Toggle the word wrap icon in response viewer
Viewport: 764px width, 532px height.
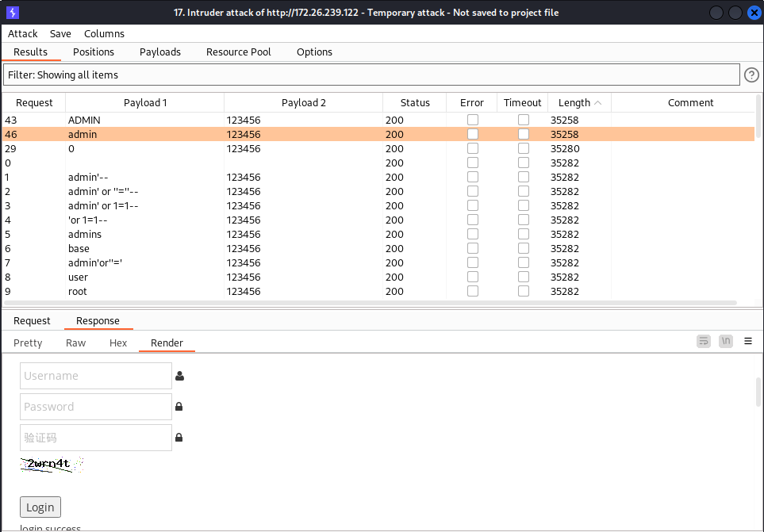[704, 341]
